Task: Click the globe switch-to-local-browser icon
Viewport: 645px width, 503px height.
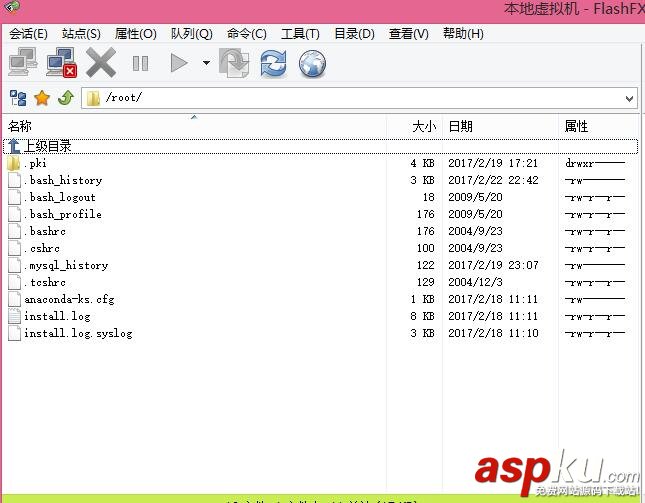Action: [312, 64]
